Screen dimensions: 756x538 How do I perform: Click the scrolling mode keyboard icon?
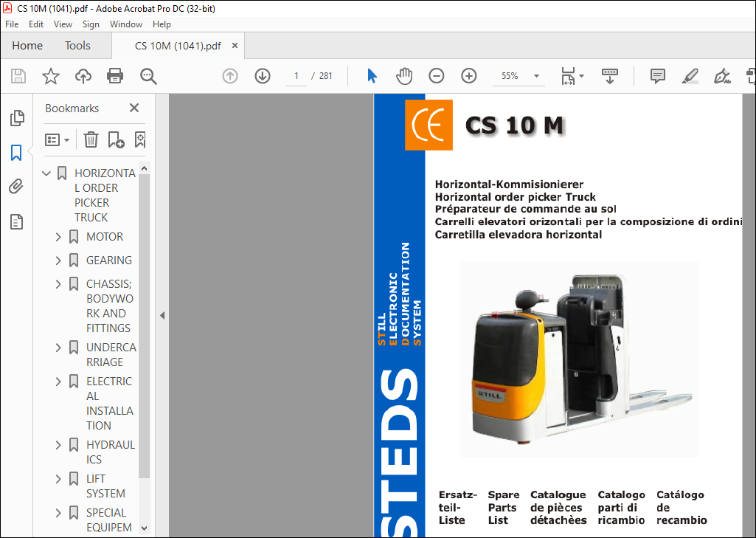click(610, 76)
